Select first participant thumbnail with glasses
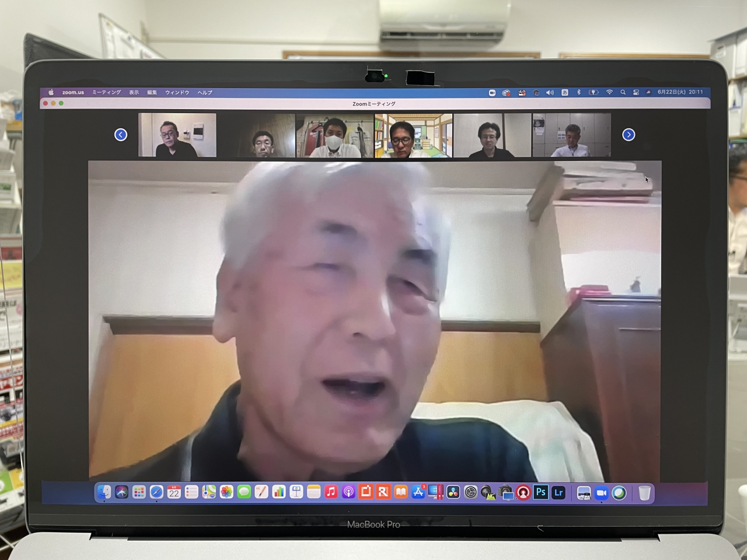747x560 pixels. point(177,135)
